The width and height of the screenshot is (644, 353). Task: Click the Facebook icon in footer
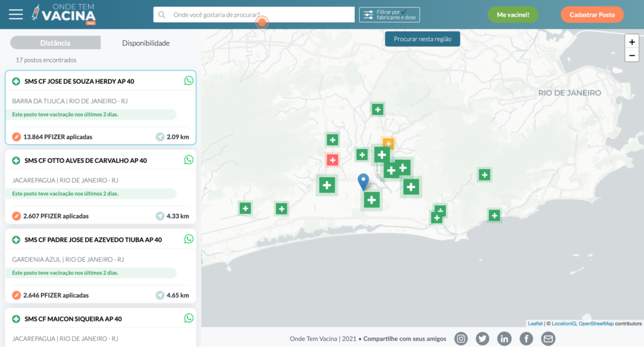click(526, 339)
